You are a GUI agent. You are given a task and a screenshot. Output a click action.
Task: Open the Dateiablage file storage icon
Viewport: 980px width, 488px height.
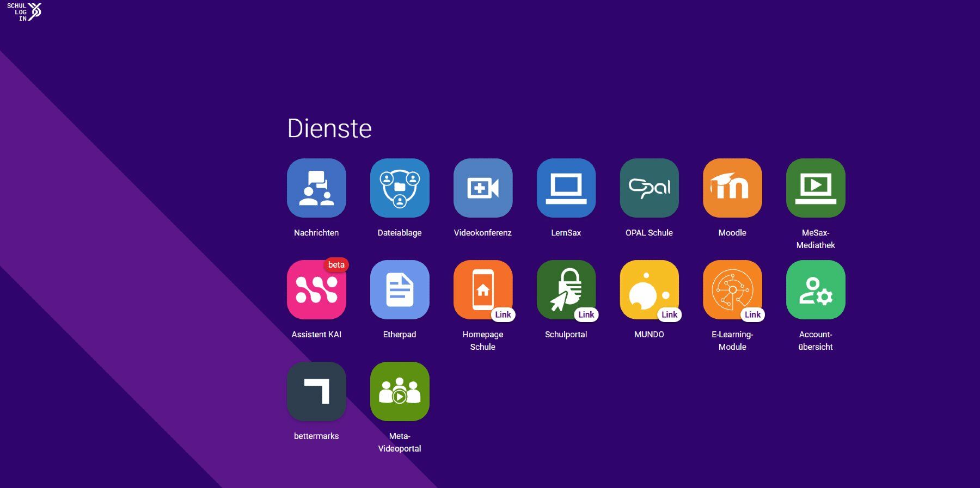400,188
